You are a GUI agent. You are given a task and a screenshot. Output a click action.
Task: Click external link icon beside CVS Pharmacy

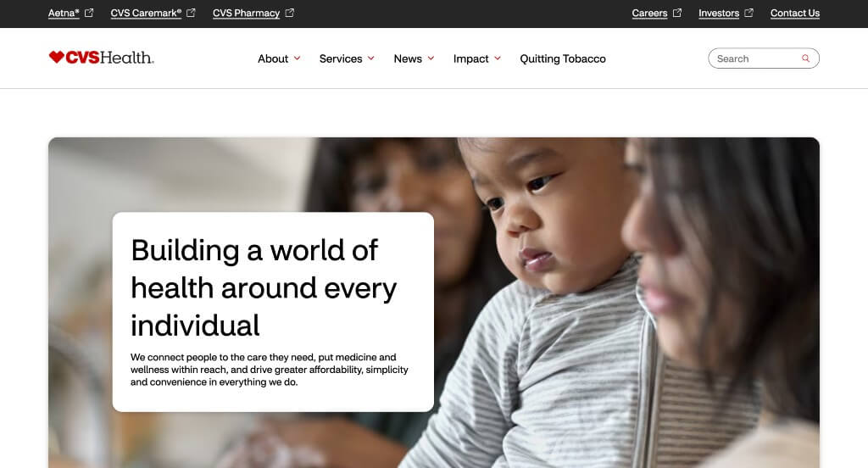tap(290, 13)
